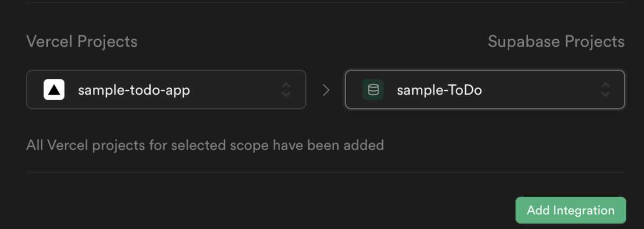Click the up-down chevrons in the sample-todo-app selector
The width and height of the screenshot is (644, 229).
[x=286, y=90]
